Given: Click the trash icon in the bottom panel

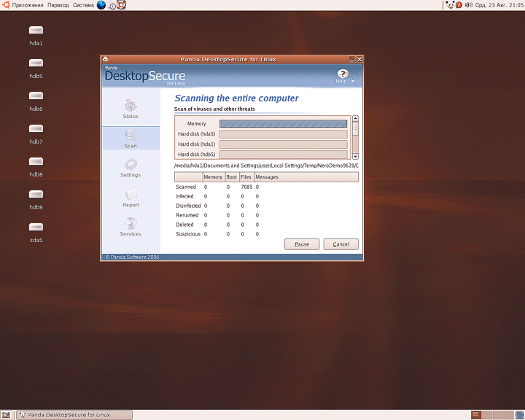Looking at the screenshot, I should tap(520, 416).
